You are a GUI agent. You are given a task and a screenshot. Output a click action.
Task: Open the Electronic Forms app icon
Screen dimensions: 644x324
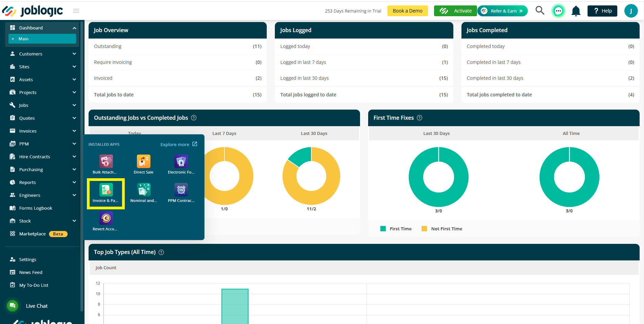click(181, 161)
